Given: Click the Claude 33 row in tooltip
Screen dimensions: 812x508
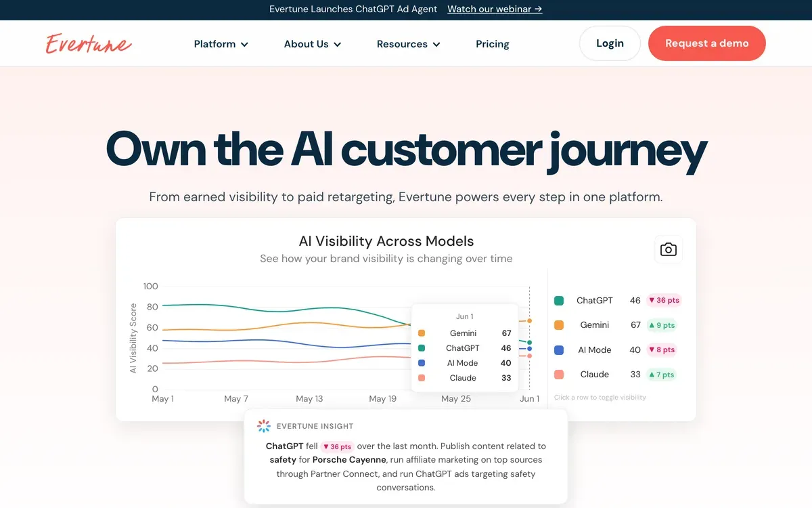Looking at the screenshot, I should point(465,378).
